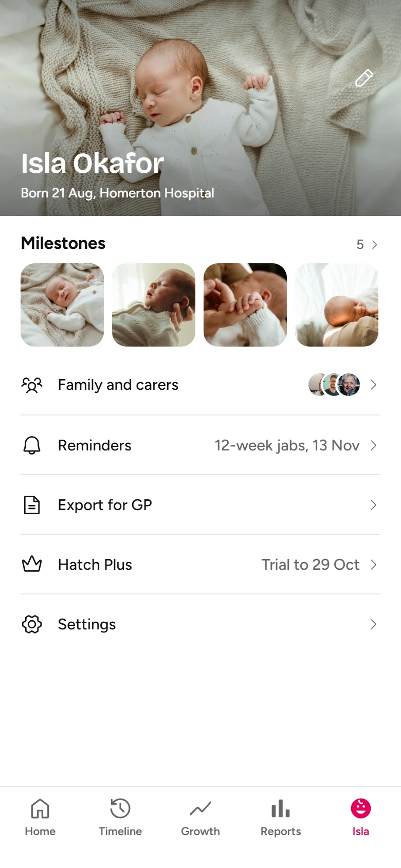Tap the pencil edit icon on cover photo
Viewport: 401px width, 868px height.
364,78
